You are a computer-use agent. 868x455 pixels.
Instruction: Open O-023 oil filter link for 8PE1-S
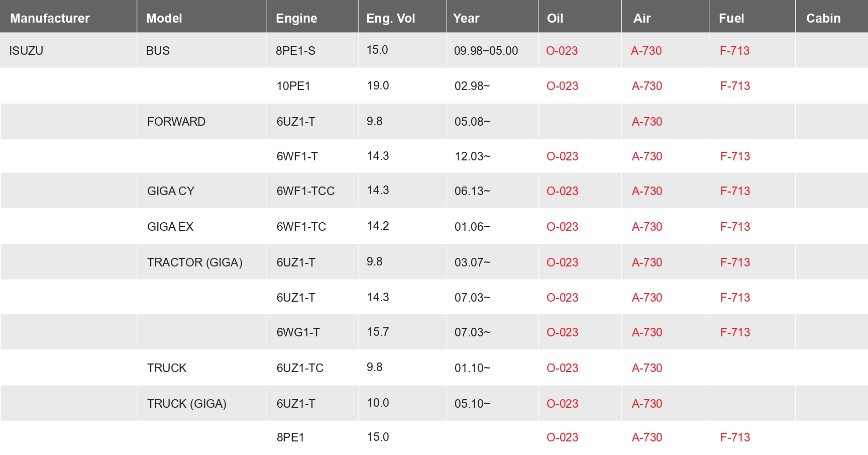pyautogui.click(x=562, y=51)
